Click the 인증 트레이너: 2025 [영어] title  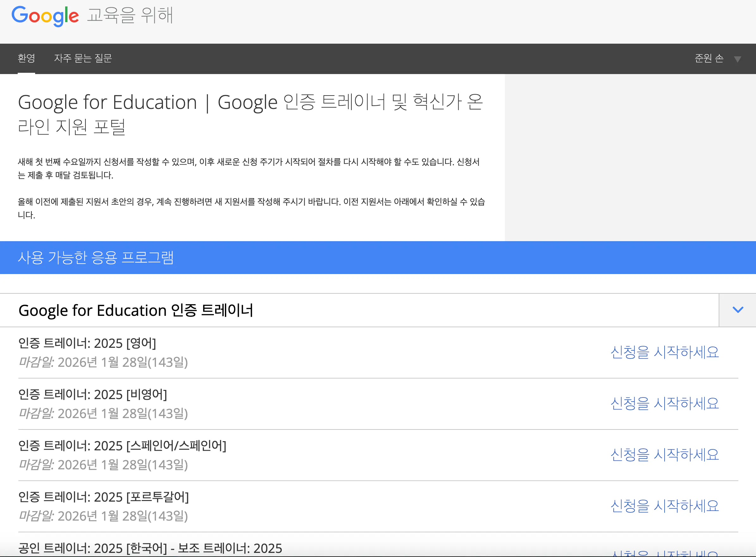pos(87,343)
